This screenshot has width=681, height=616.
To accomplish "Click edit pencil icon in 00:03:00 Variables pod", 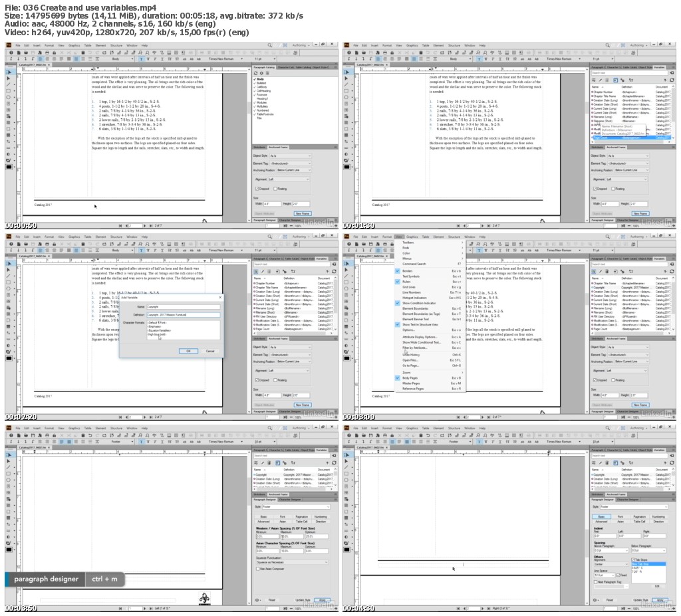I will click(601, 271).
